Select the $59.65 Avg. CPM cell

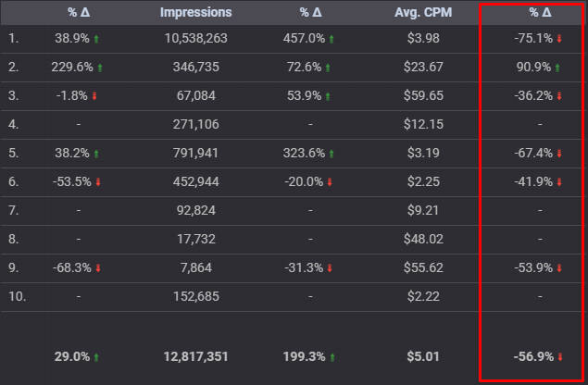point(427,96)
